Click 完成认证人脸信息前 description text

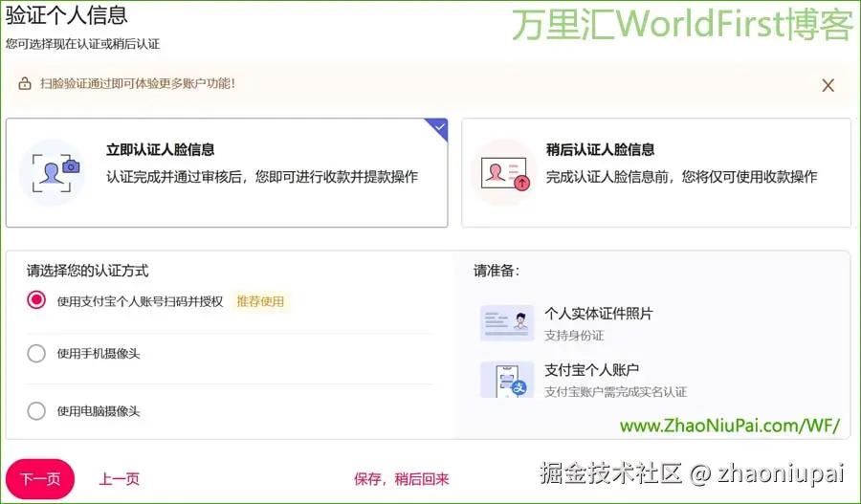click(x=681, y=176)
